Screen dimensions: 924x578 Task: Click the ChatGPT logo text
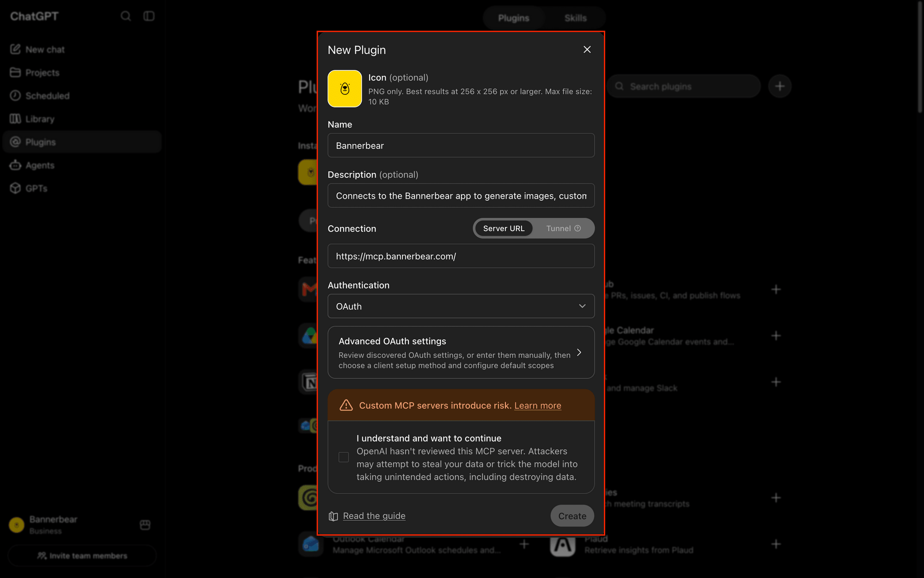click(x=34, y=16)
